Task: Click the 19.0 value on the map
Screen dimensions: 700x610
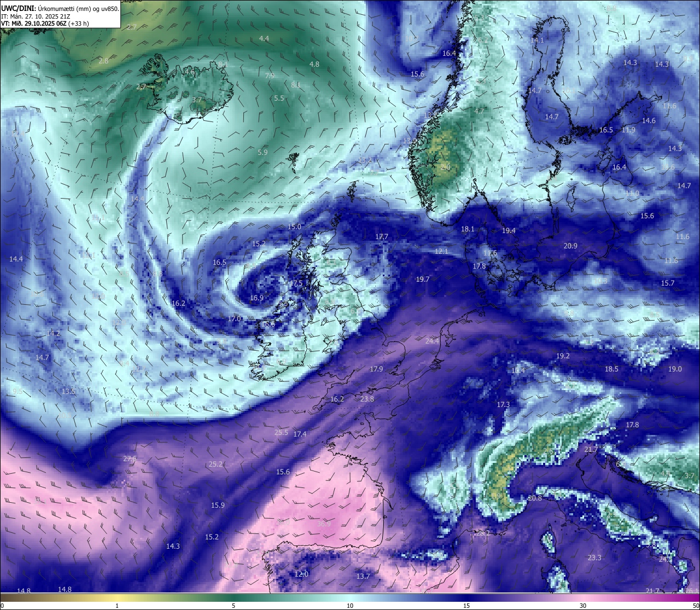Action: pos(675,369)
